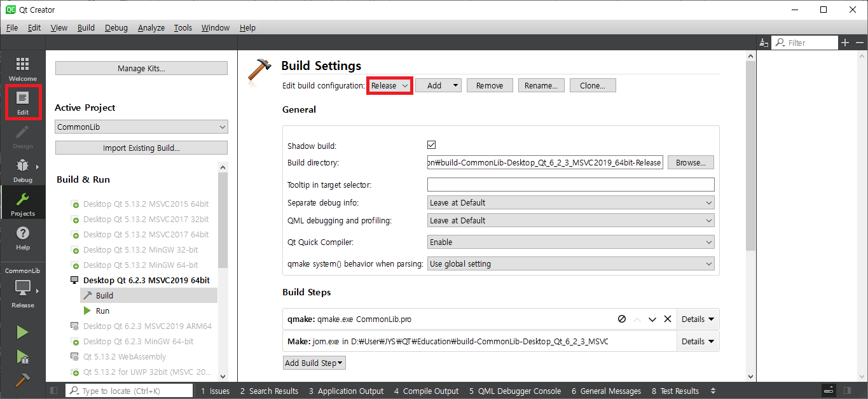Open QML debugging and profiling dropdown
868x399 pixels.
[571, 220]
